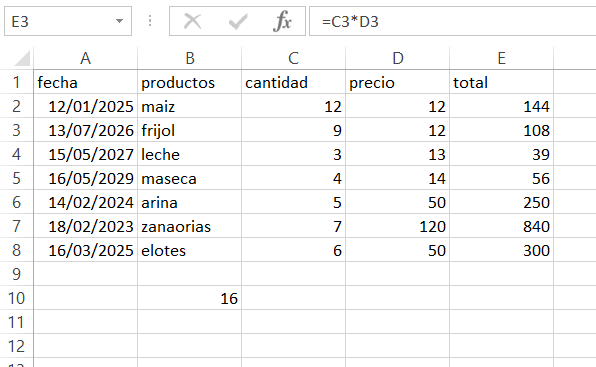Image resolution: width=596 pixels, height=367 pixels.
Task: Click the Cancel X icon in formula bar
Action: [x=192, y=21]
